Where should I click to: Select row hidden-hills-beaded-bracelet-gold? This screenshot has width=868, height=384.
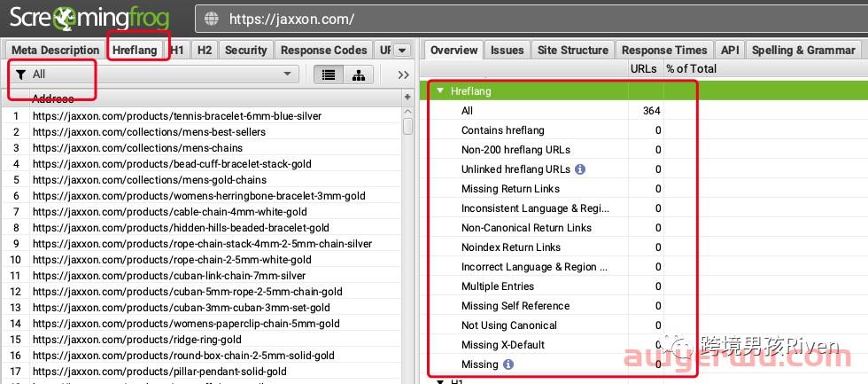[202, 228]
